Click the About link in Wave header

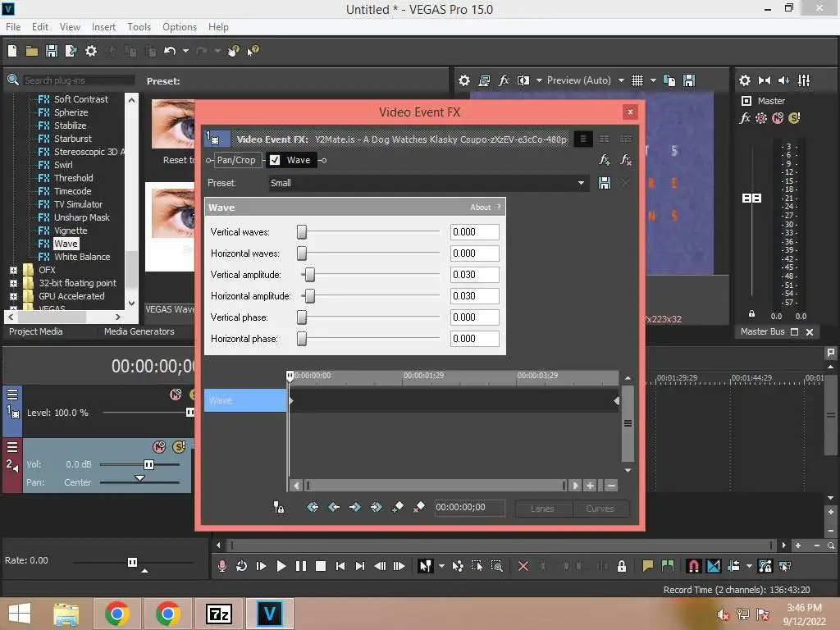[481, 208]
